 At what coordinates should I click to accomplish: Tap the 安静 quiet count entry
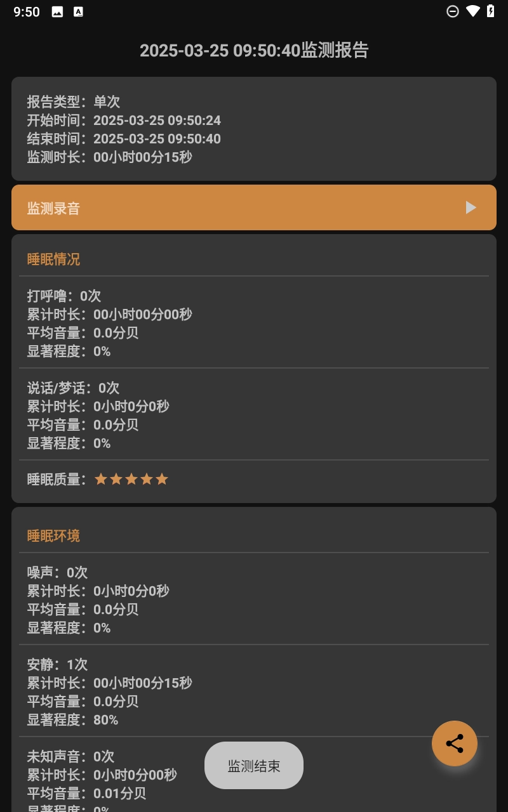pos(57,664)
